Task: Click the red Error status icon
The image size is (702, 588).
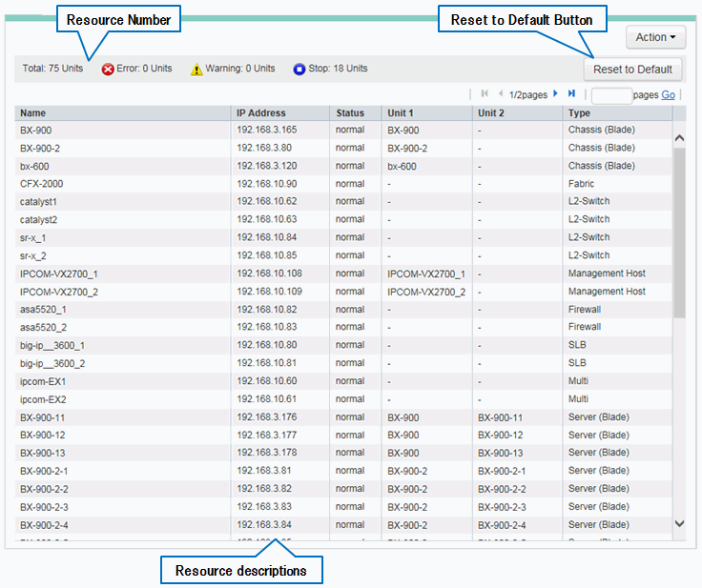Action: coord(108,69)
